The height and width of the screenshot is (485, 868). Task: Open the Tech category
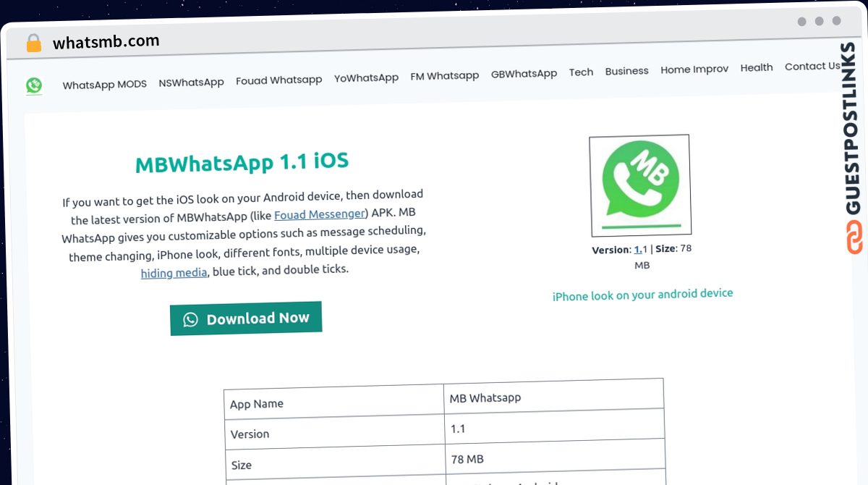582,72
